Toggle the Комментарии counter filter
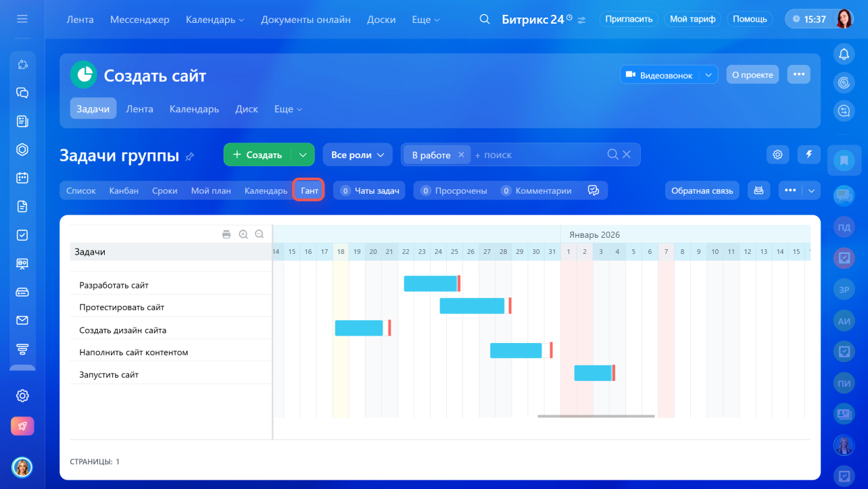The width and height of the screenshot is (868, 489). pyautogui.click(x=536, y=190)
